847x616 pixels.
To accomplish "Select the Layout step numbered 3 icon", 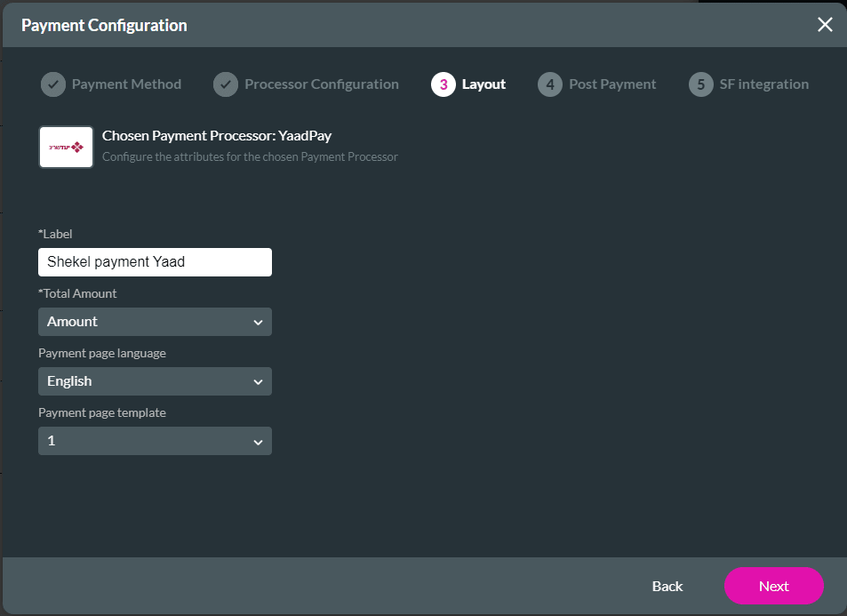I will tap(443, 84).
